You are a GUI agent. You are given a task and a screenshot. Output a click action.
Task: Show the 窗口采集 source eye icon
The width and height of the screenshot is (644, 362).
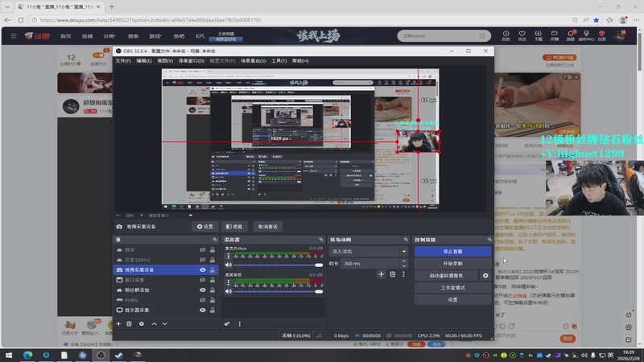pos(203,280)
